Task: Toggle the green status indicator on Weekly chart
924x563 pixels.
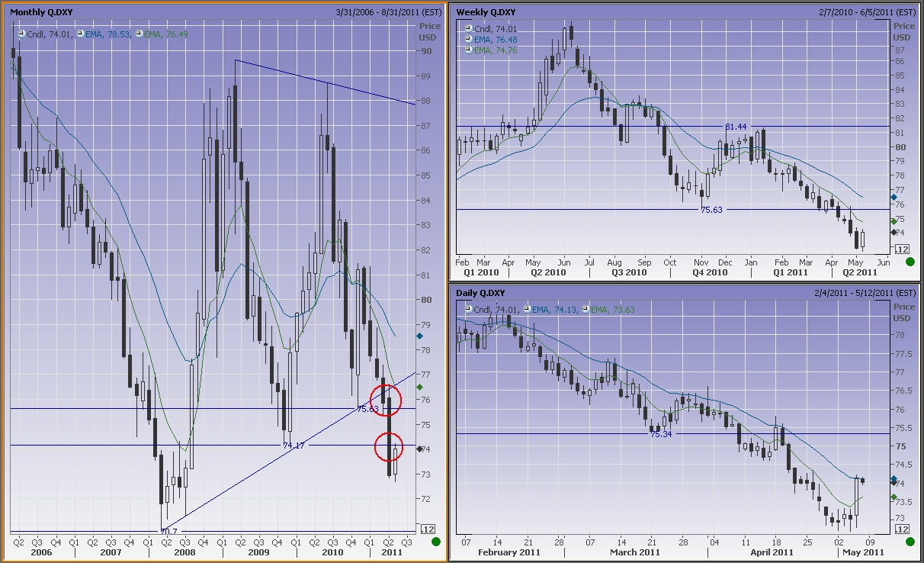Action: [910, 262]
